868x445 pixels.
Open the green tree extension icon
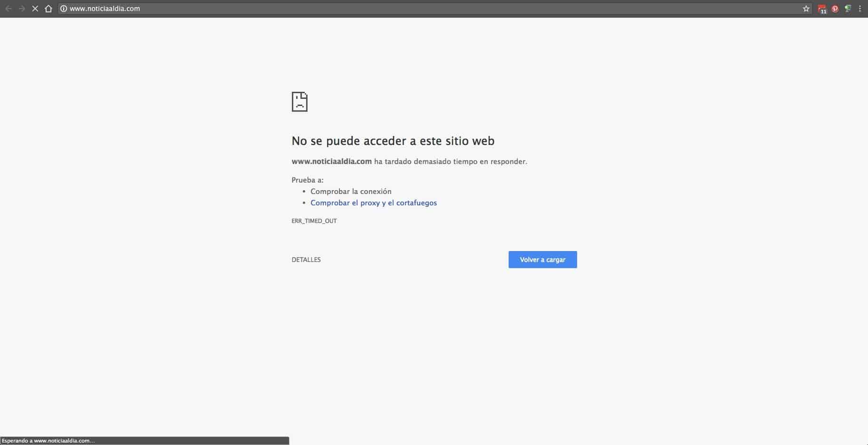click(848, 9)
